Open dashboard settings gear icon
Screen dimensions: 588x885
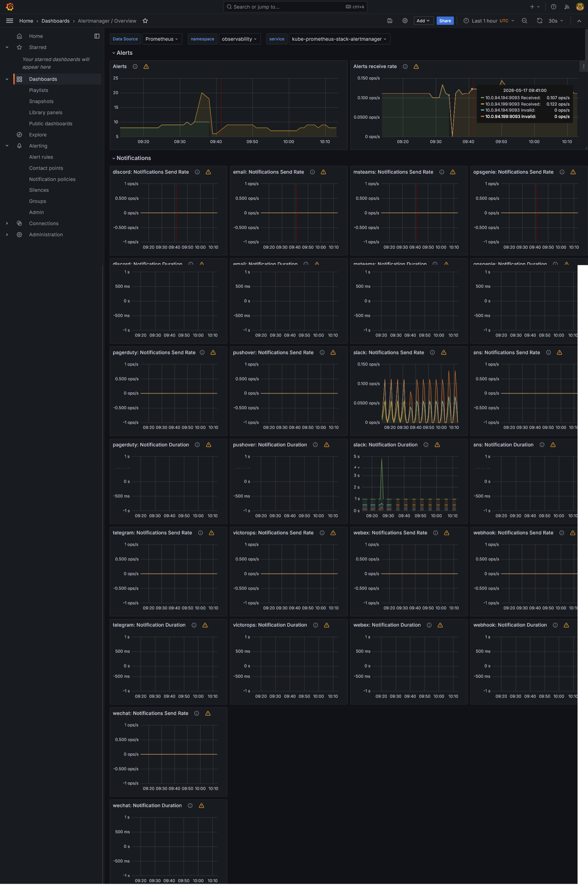(x=405, y=21)
